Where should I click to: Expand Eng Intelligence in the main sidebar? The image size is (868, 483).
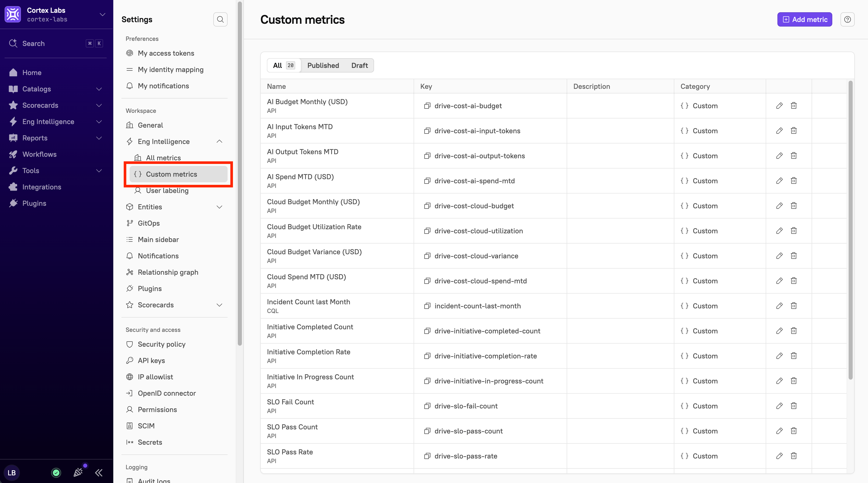[99, 122]
